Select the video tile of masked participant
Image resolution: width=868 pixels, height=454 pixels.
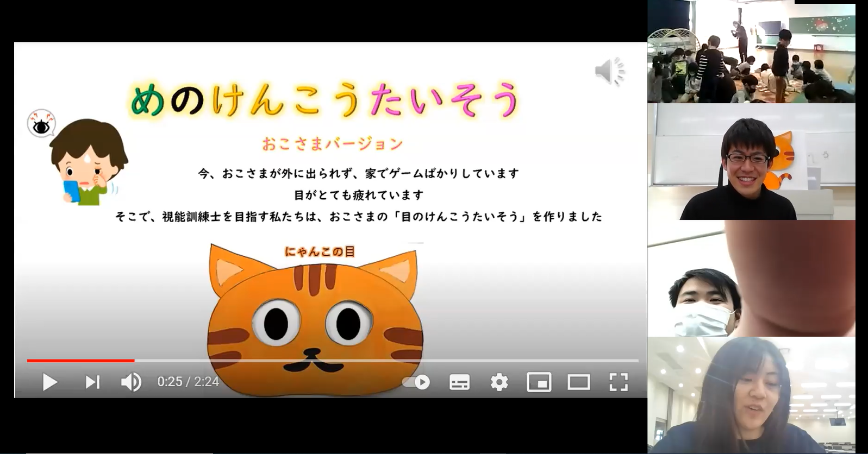tap(751, 278)
